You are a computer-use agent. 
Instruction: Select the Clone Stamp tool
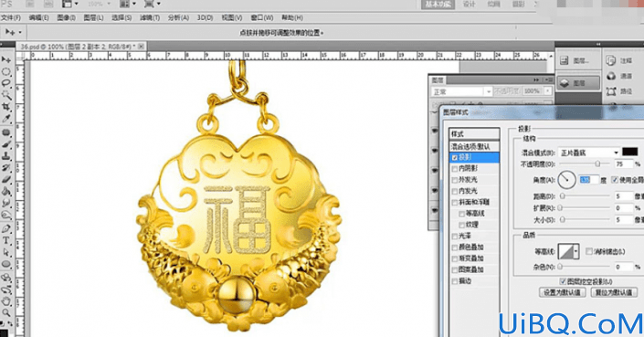[5, 156]
